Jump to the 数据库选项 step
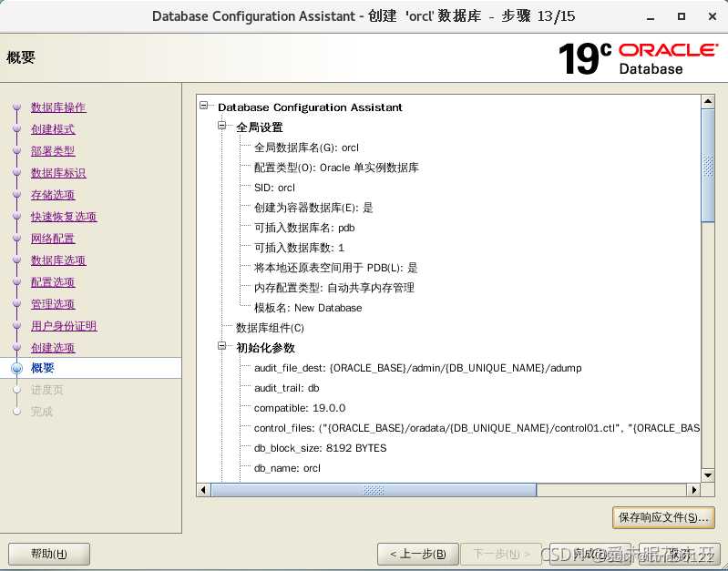This screenshot has height=571, width=728. (x=58, y=260)
